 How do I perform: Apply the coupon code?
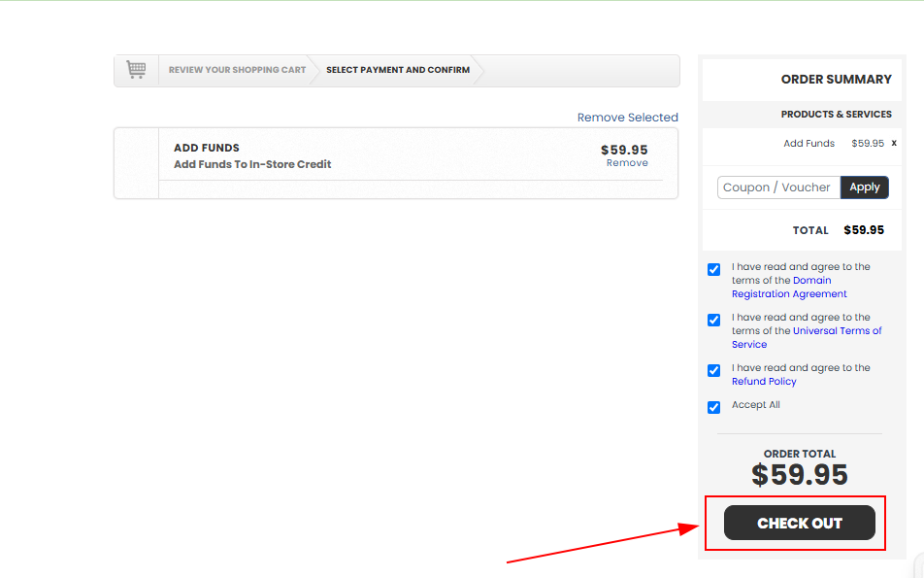(865, 187)
